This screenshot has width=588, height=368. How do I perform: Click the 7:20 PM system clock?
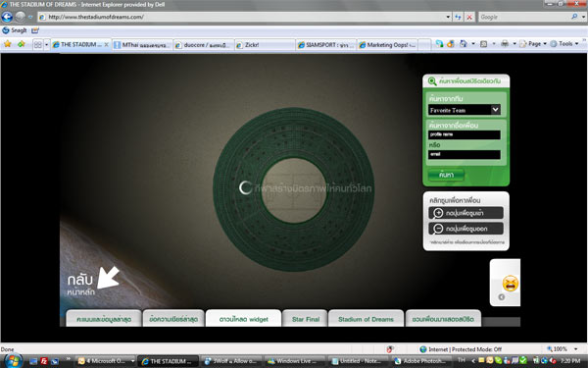(x=570, y=360)
